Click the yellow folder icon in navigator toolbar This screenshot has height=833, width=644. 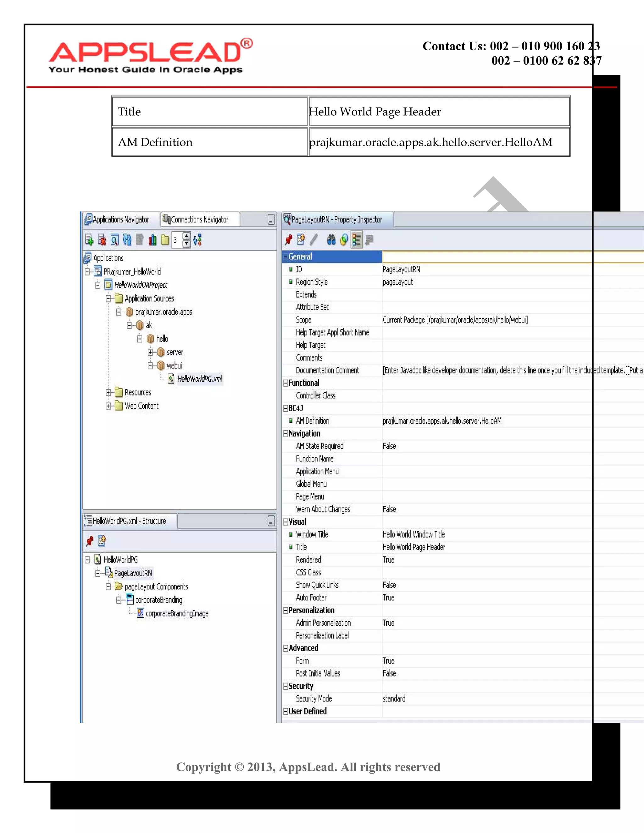165,240
